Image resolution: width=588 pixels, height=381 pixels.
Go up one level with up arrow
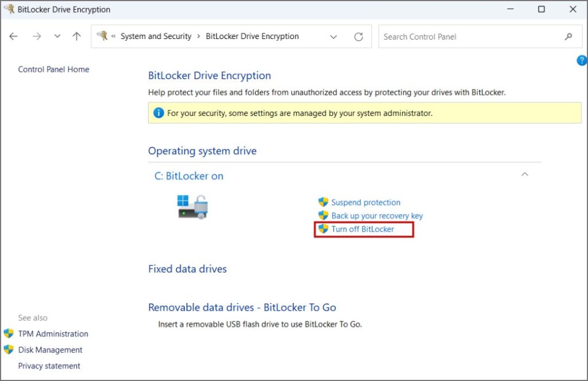pos(76,36)
